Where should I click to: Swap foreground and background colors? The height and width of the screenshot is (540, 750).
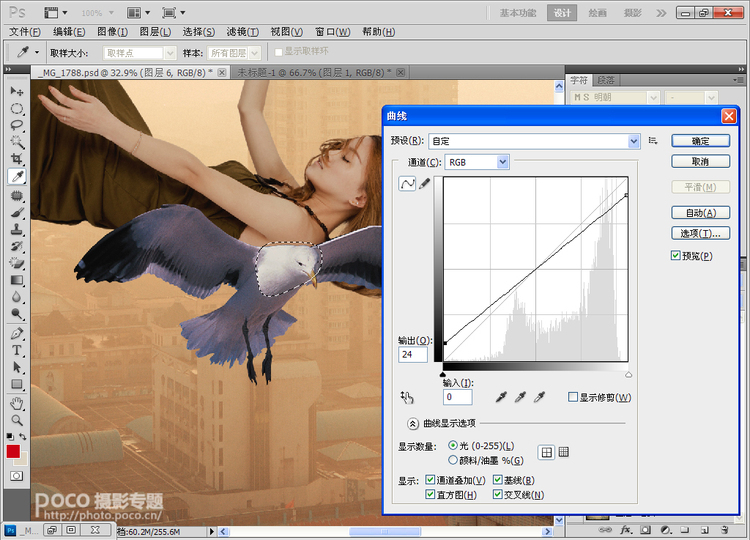[x=22, y=436]
